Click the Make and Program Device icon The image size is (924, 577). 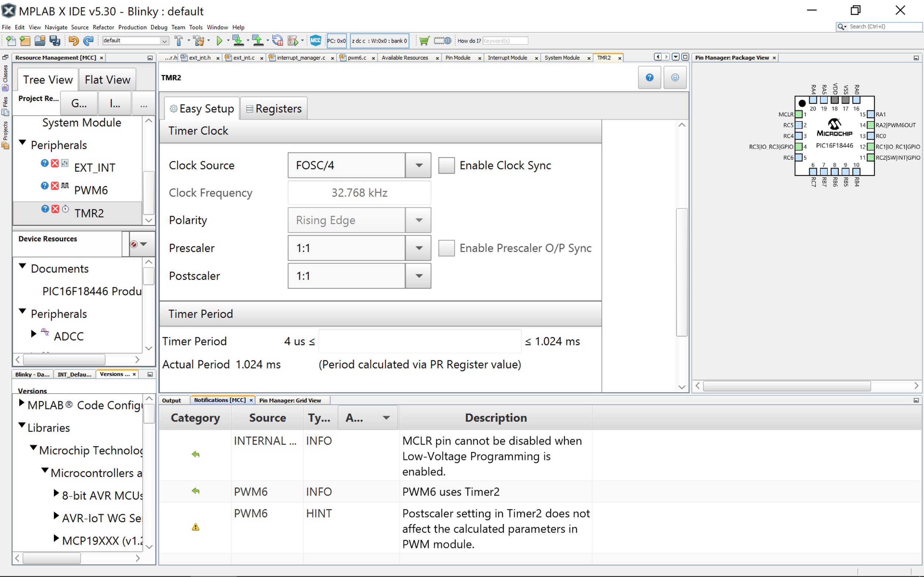pyautogui.click(x=238, y=41)
